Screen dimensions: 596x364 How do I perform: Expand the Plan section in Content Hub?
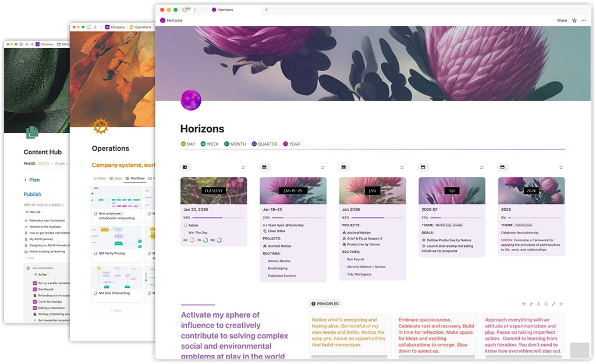pyautogui.click(x=26, y=180)
